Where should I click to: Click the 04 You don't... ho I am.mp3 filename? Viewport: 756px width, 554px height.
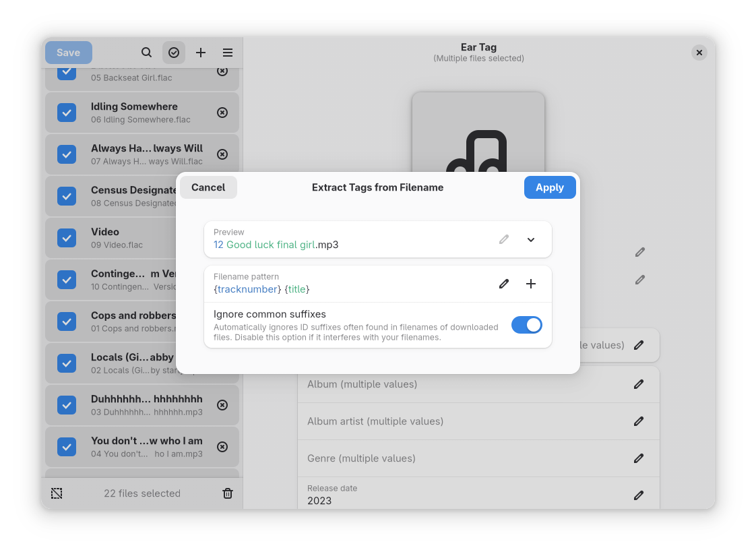click(147, 454)
